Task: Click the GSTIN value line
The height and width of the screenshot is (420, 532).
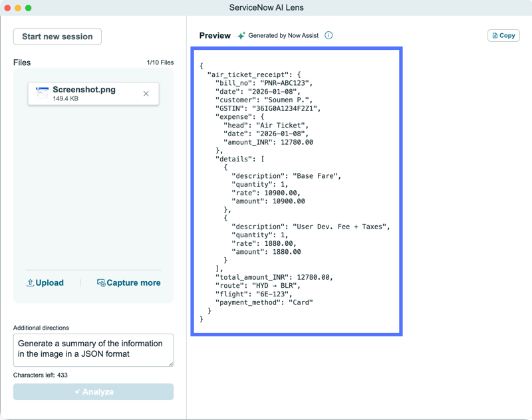Action: pyautogui.click(x=268, y=108)
